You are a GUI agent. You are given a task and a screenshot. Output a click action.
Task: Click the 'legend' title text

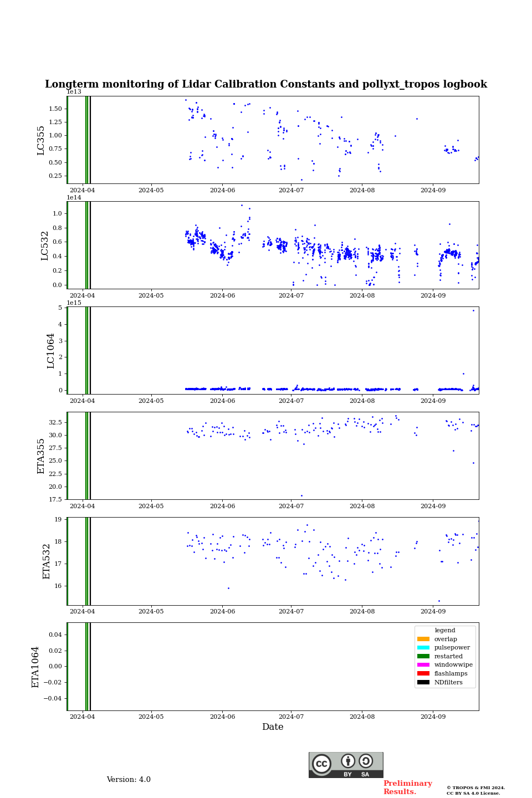point(445,630)
